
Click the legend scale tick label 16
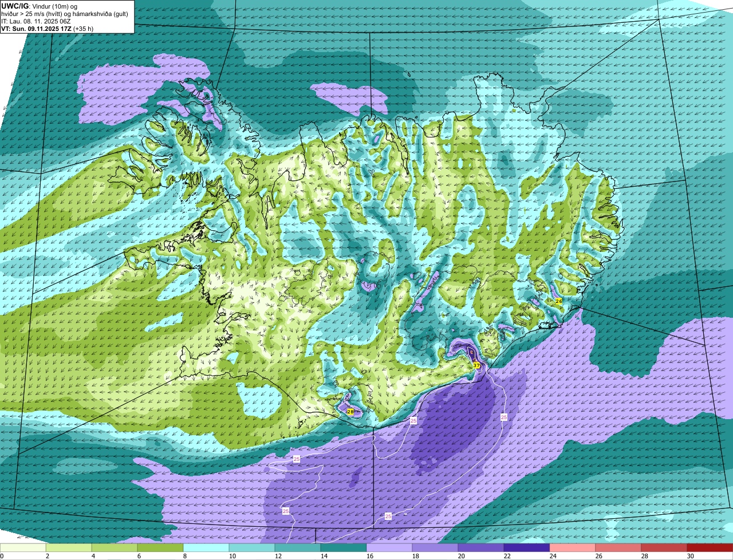coord(370,556)
